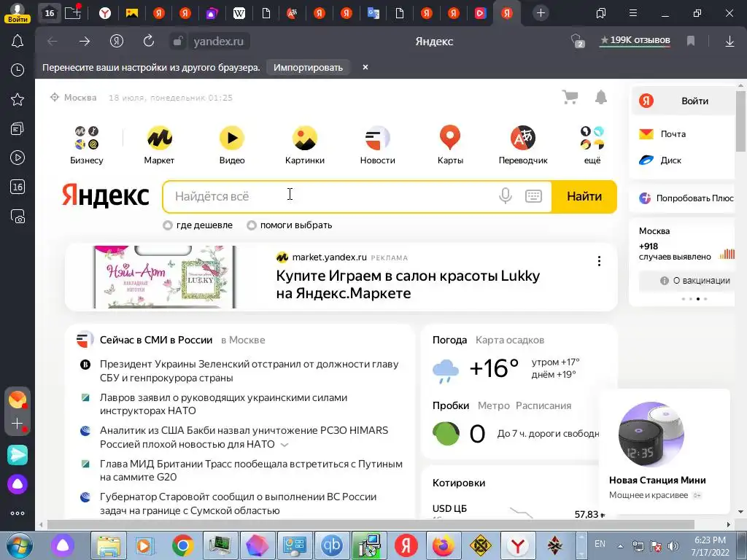Open the video player icon in the sidebar
This screenshot has width=747, height=560.
18,157
